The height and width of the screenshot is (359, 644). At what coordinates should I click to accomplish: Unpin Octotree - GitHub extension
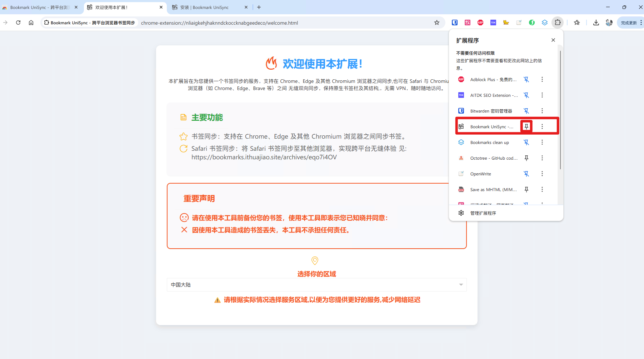[526, 158]
